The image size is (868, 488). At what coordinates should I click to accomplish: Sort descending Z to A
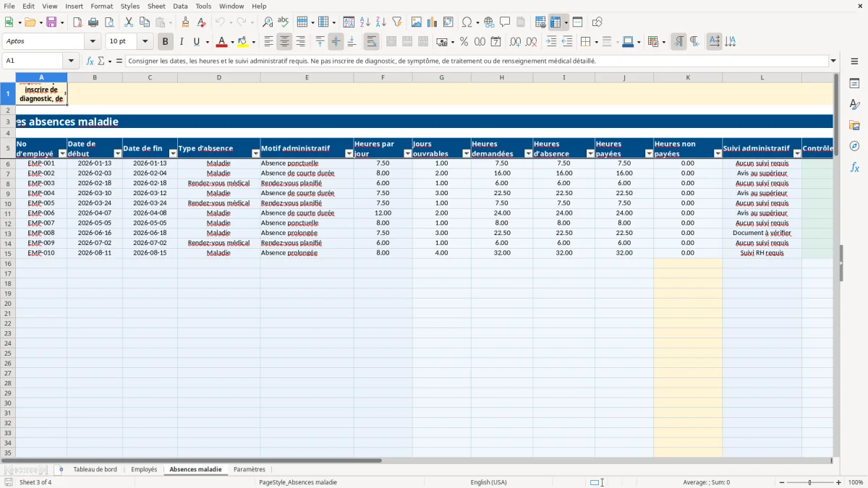click(x=380, y=22)
